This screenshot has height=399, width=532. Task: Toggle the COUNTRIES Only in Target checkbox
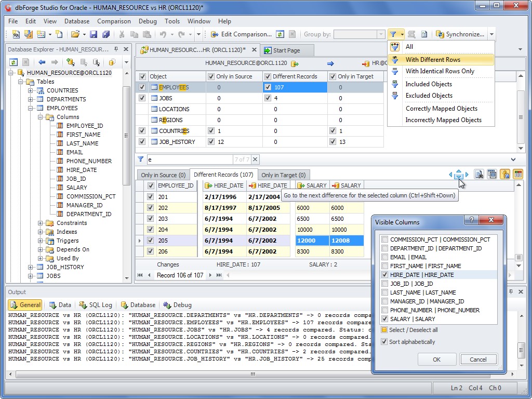(x=332, y=130)
